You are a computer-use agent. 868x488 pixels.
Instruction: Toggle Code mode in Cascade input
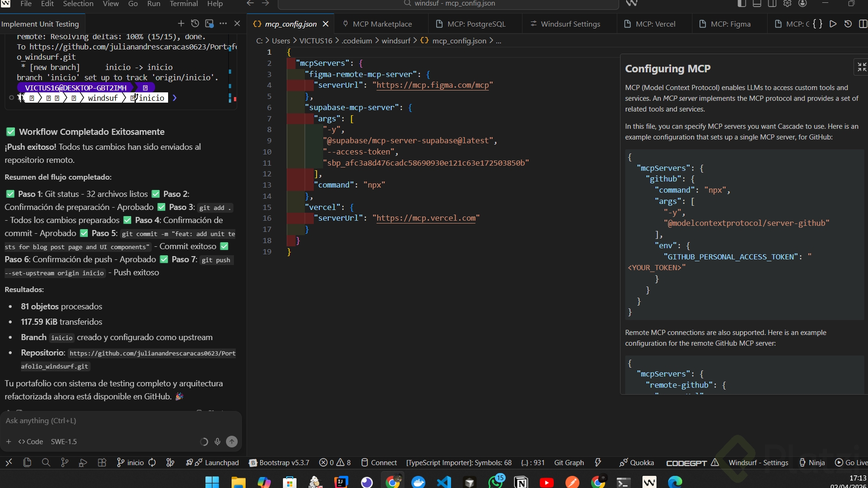click(30, 442)
